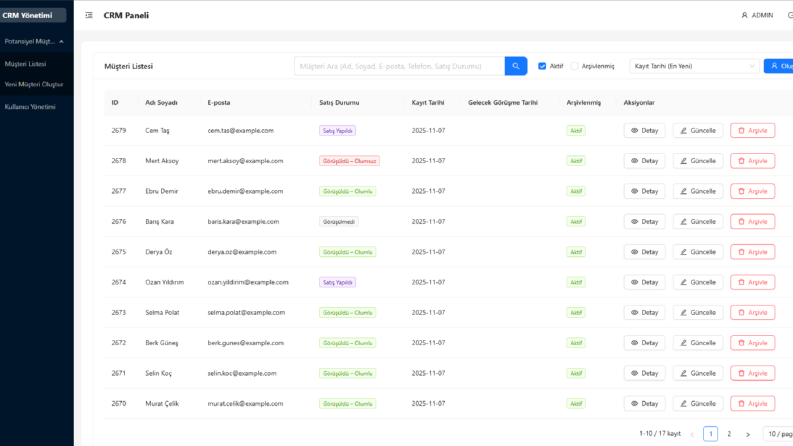Click the ADMIN user icon

[x=744, y=15]
